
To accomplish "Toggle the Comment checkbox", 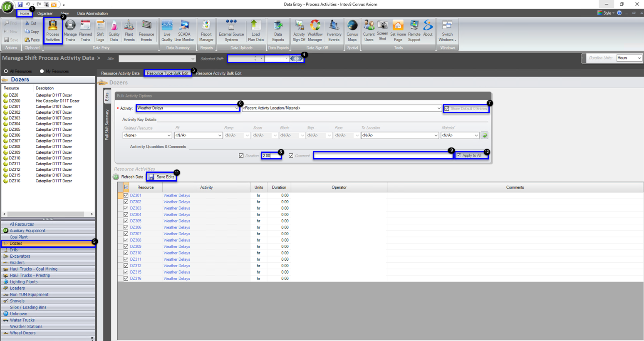I will coord(291,156).
